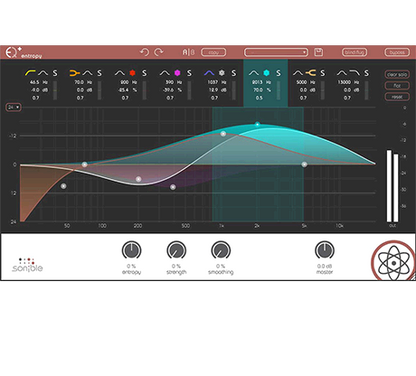Viewport: 416px width, 376px height.
Task: Select bell filter type on 13000 Hz band
Action: (342, 73)
